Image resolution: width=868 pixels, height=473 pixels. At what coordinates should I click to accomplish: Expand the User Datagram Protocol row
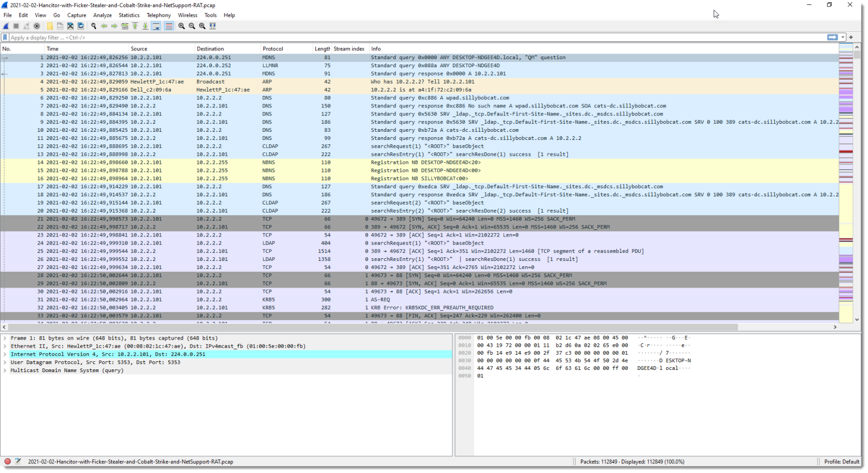pyautogui.click(x=5, y=362)
